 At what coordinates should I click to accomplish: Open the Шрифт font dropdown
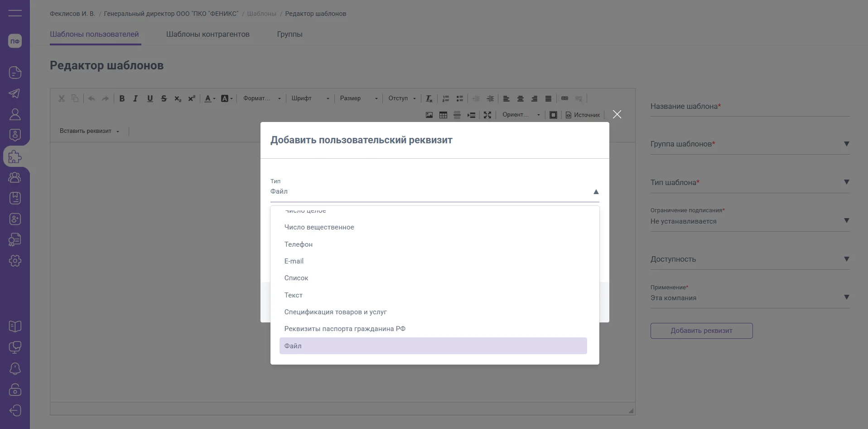pos(310,98)
